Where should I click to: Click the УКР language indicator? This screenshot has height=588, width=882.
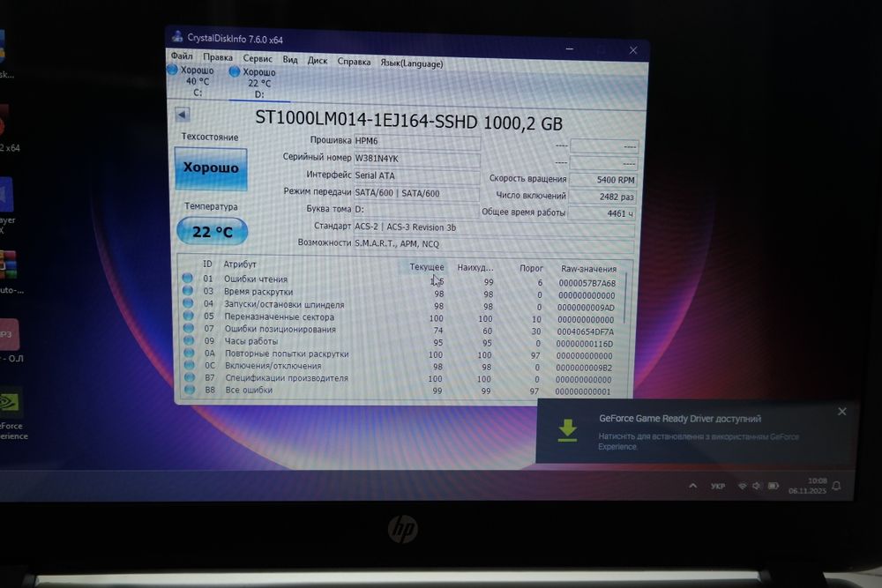point(718,487)
